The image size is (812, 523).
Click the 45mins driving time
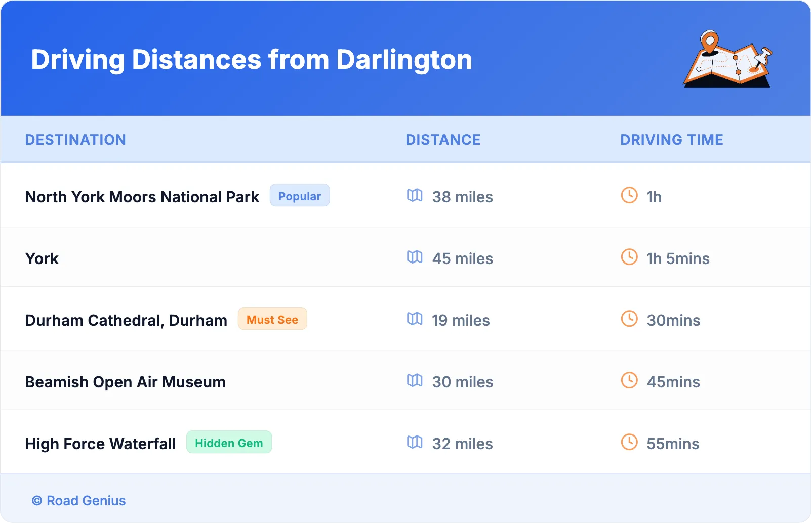[673, 382]
